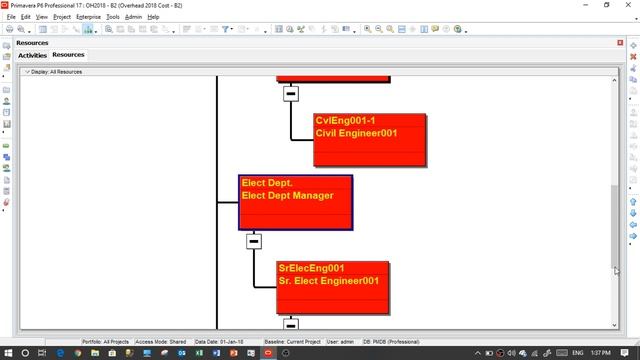Open the Filter icon dropdown arrow
The width and height of the screenshot is (640, 360).
[x=231, y=29]
